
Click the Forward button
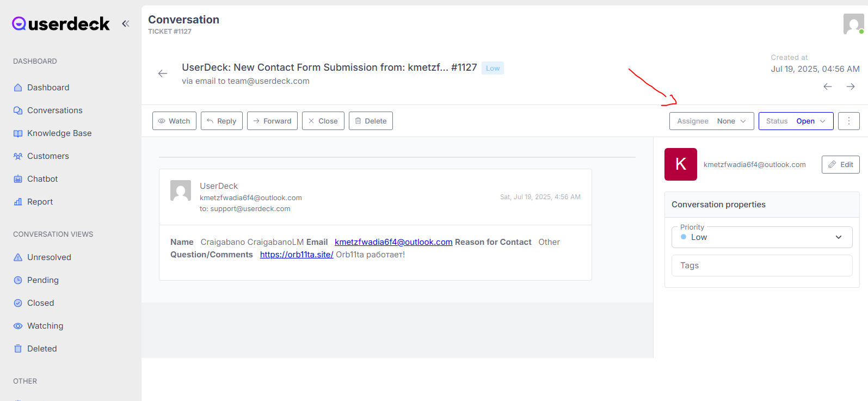point(272,121)
